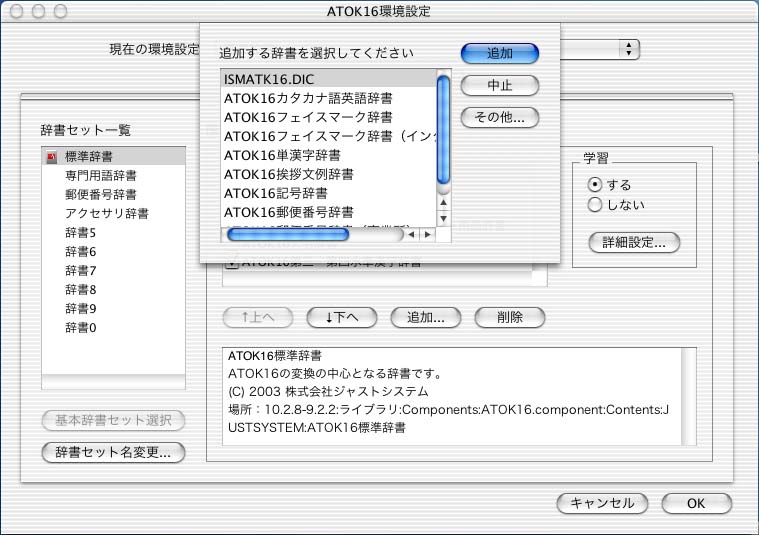Click the scroll left arrow of dictionary list

[x=411, y=235]
